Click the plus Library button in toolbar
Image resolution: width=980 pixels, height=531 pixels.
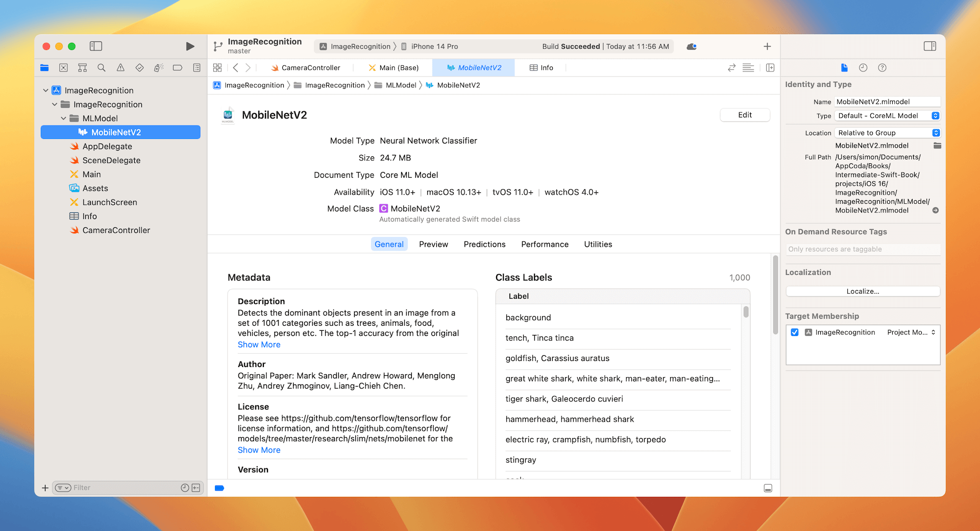point(767,46)
